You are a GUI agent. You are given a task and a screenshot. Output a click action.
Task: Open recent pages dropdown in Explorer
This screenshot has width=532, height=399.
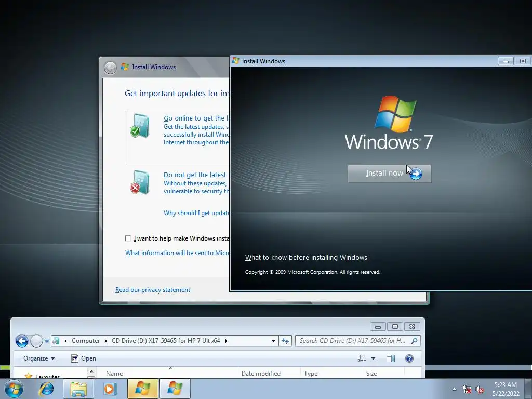coord(47,341)
